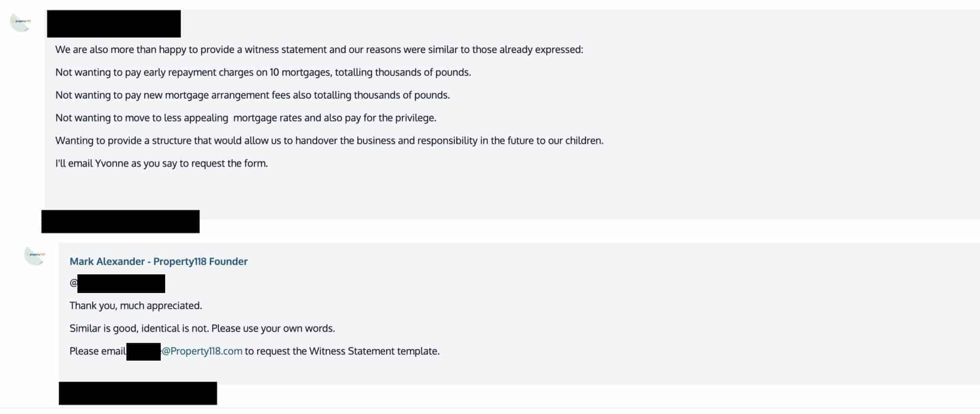This screenshot has height=414, width=980.
Task: Click the redacted email prefix before @Property118.com
Action: click(x=144, y=352)
